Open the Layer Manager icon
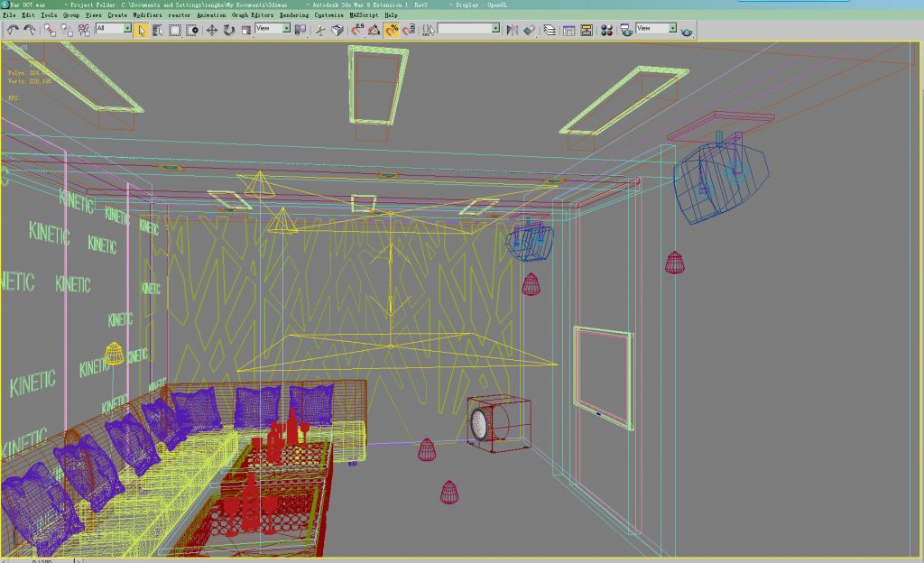 [550, 30]
